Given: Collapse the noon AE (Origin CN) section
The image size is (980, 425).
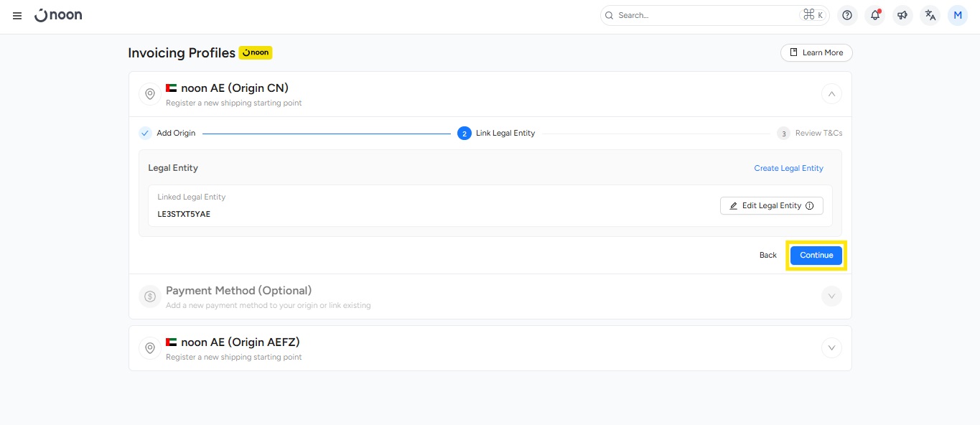Looking at the screenshot, I should 831,94.
